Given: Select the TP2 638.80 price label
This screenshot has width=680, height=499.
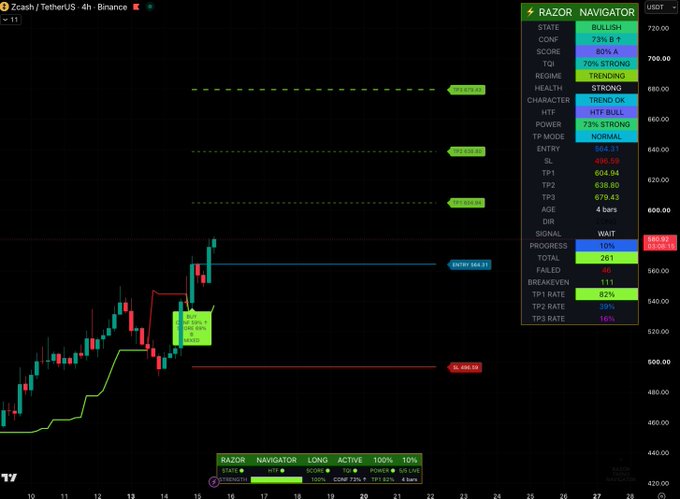Looking at the screenshot, I should [467, 151].
